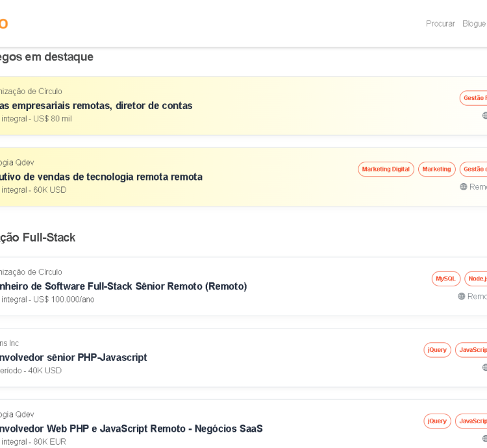Open the Procurar menu item
The width and height of the screenshot is (487, 448).
pos(440,23)
